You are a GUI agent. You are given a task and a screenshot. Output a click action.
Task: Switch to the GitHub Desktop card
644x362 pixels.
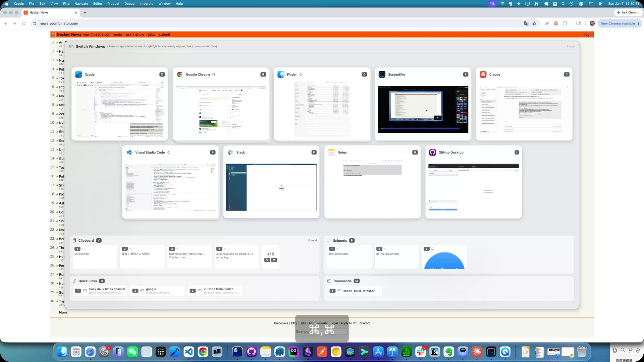click(x=474, y=182)
